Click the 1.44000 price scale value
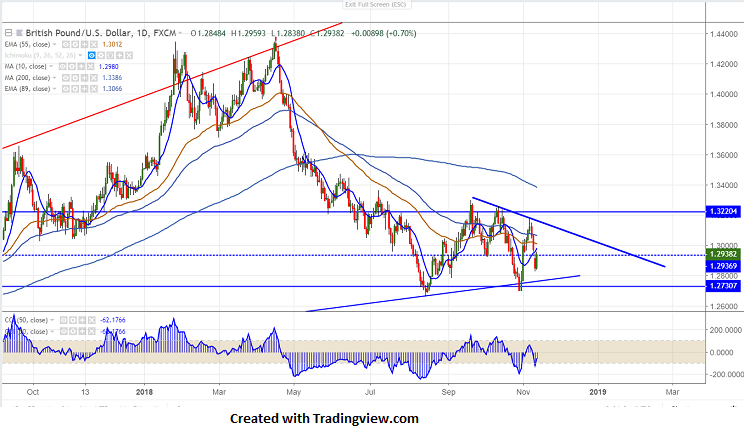 [x=724, y=34]
